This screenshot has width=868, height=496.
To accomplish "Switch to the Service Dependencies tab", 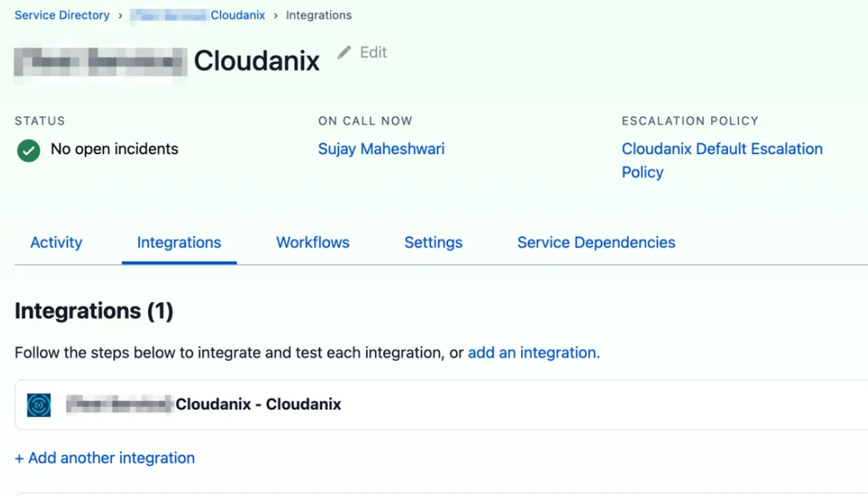I will (595, 242).
